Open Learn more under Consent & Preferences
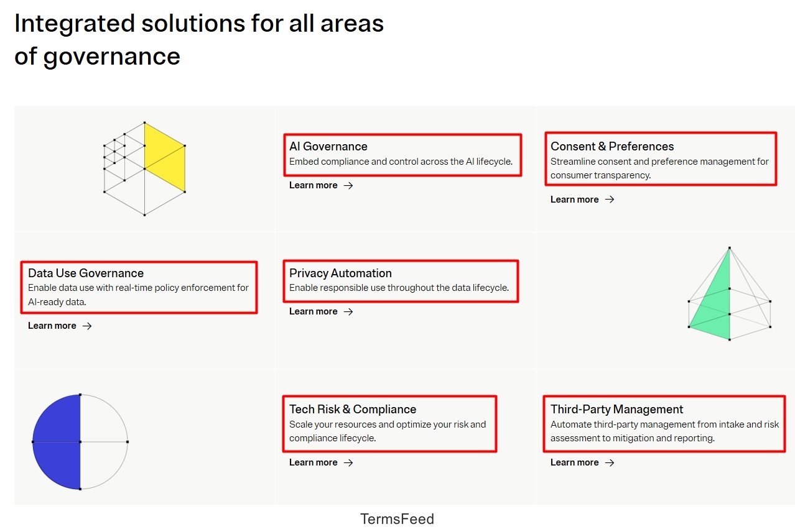Viewport: 795px width, 532px height. coord(582,199)
